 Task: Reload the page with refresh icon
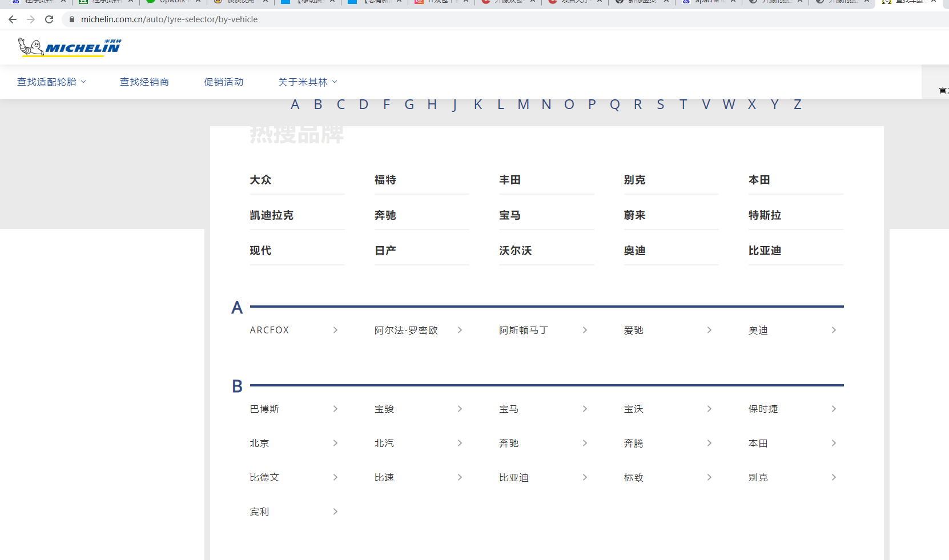coord(49,19)
